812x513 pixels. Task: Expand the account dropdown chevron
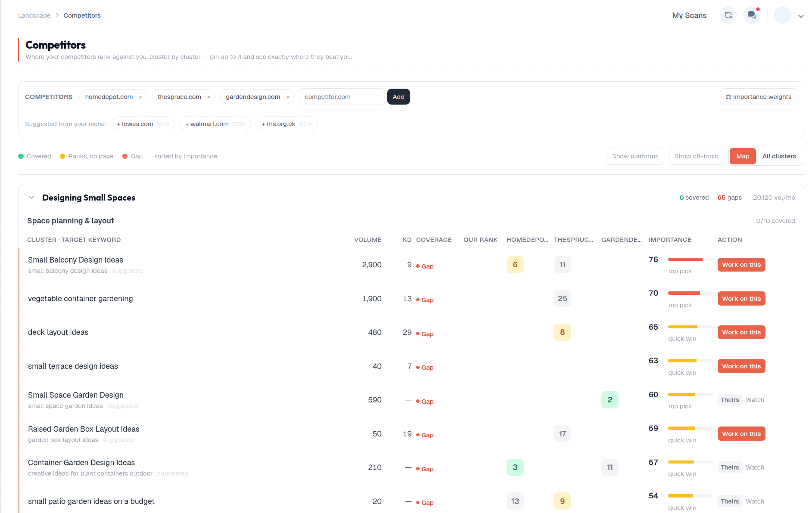pyautogui.click(x=801, y=16)
